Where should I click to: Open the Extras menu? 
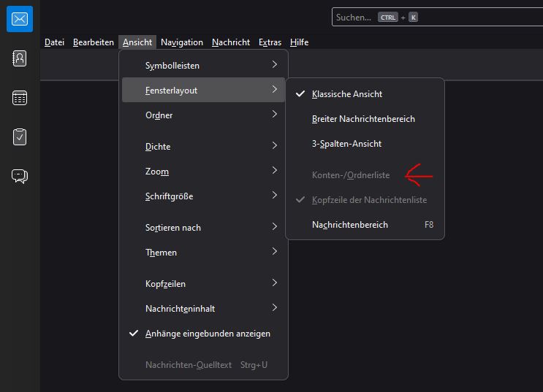270,42
